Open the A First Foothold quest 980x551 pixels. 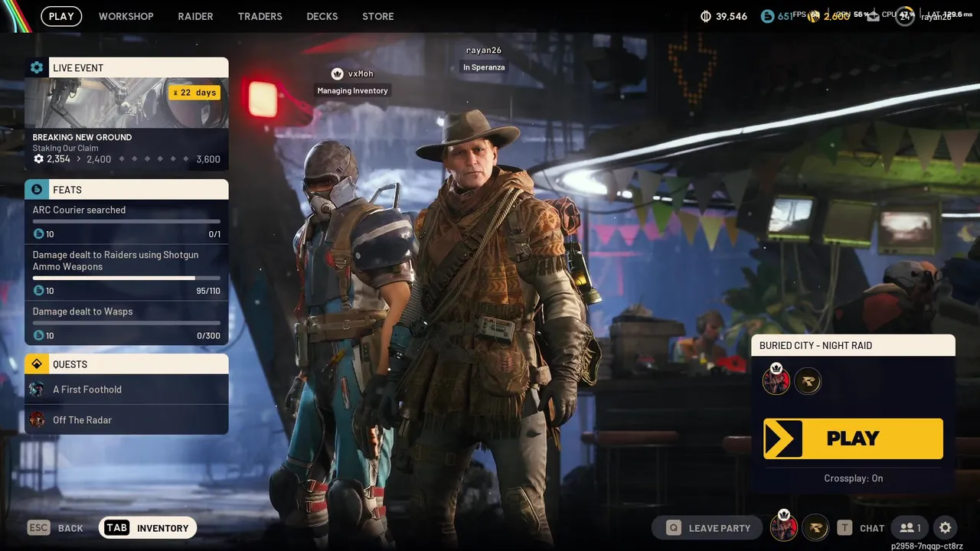[126, 390]
